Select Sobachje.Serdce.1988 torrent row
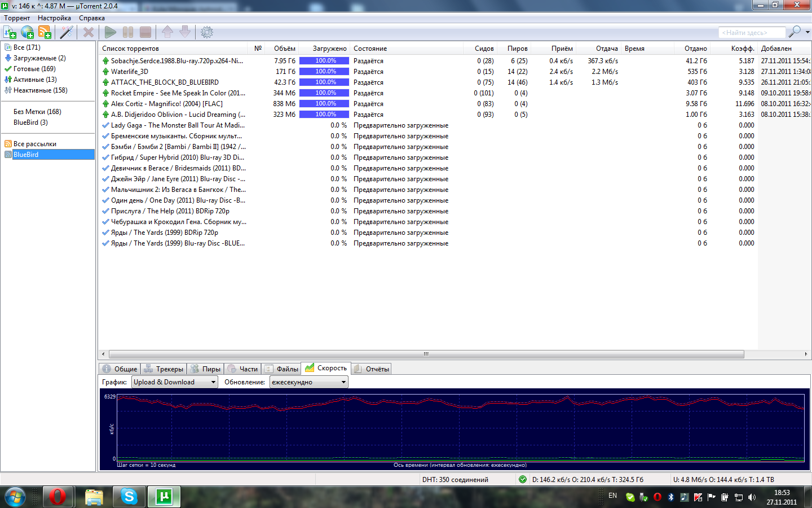The height and width of the screenshot is (508, 812). 454,61
